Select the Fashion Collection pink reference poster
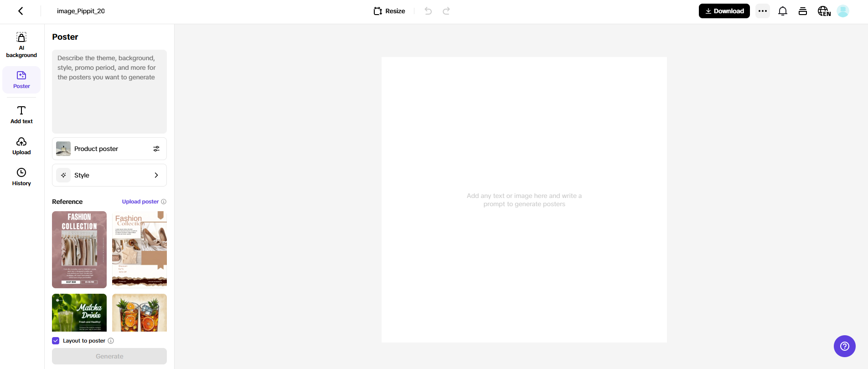This screenshot has height=369, width=868. 79,249
